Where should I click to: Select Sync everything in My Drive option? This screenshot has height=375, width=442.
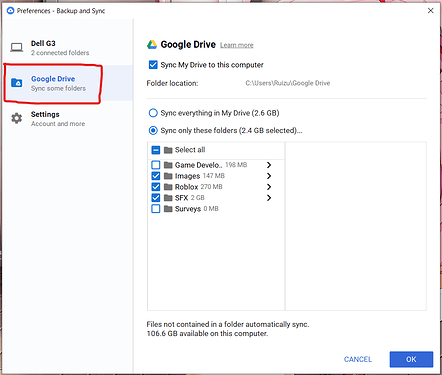[153, 113]
